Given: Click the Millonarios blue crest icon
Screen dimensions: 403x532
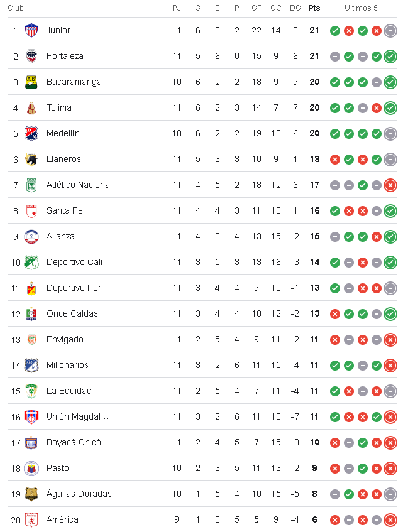Looking at the screenshot, I should [x=31, y=365].
